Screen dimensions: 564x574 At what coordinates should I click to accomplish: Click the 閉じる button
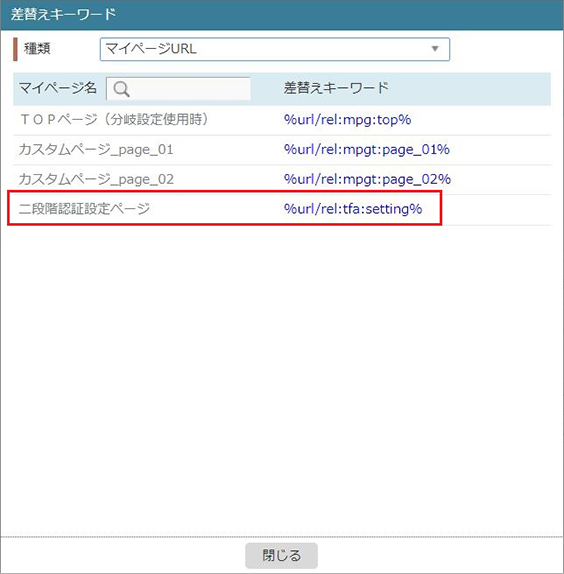pos(281,555)
